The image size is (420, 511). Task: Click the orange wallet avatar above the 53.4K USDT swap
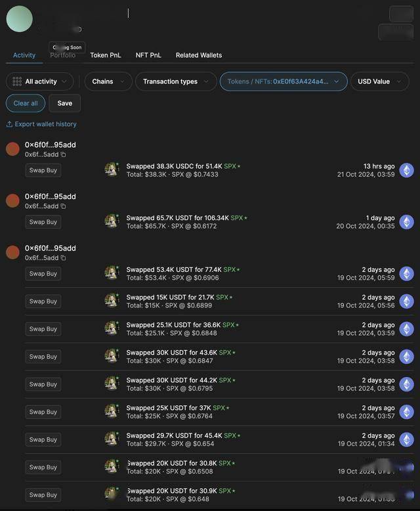point(12,252)
